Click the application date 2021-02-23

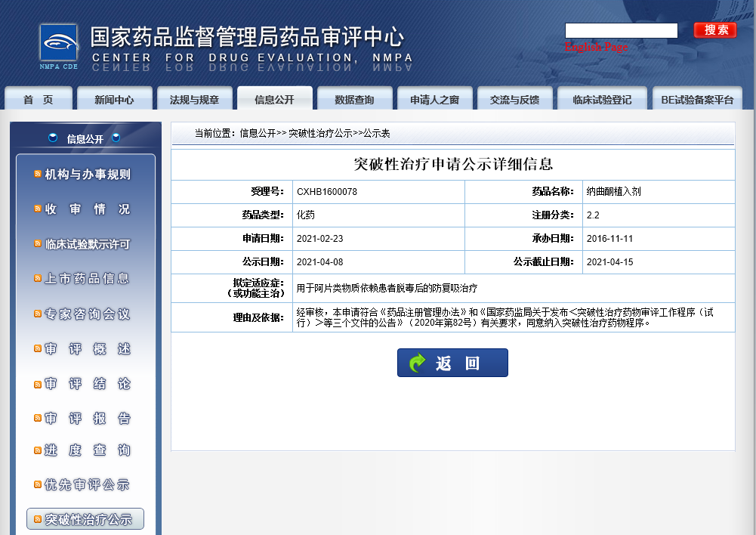pos(319,238)
